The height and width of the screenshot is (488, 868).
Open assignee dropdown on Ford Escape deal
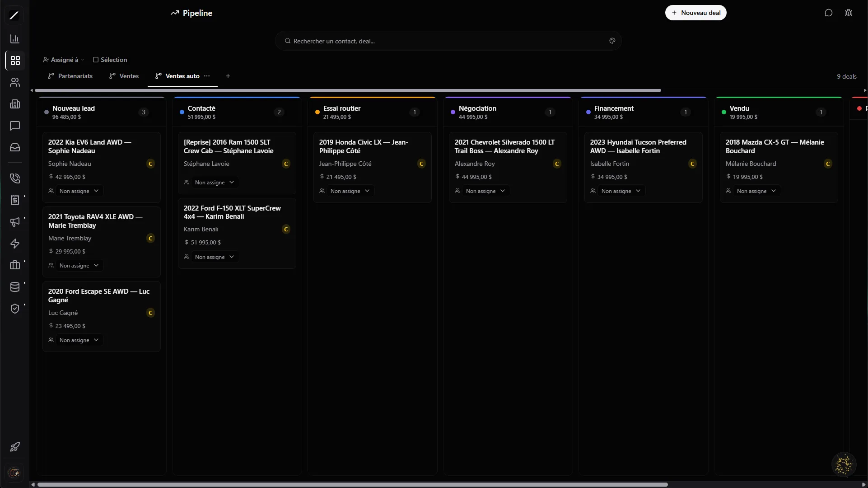point(79,340)
